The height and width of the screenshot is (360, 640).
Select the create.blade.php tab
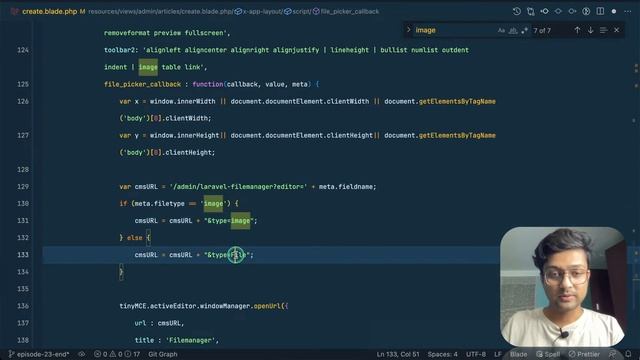click(49, 11)
